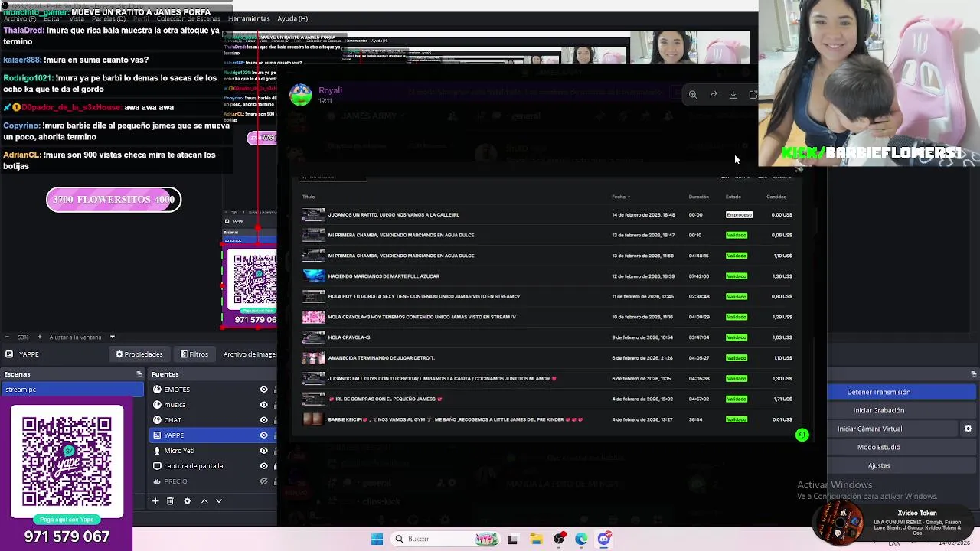
Task: Hide the EMOTES source
Action: (x=263, y=390)
